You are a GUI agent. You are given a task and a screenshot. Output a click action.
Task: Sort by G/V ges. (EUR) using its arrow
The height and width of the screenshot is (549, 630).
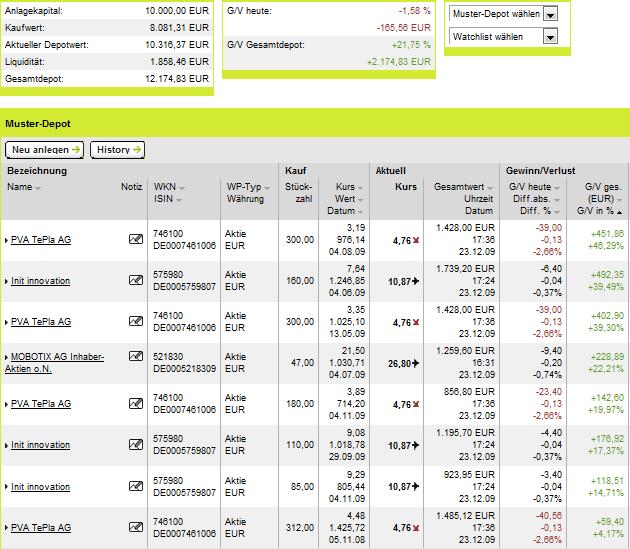(x=619, y=200)
